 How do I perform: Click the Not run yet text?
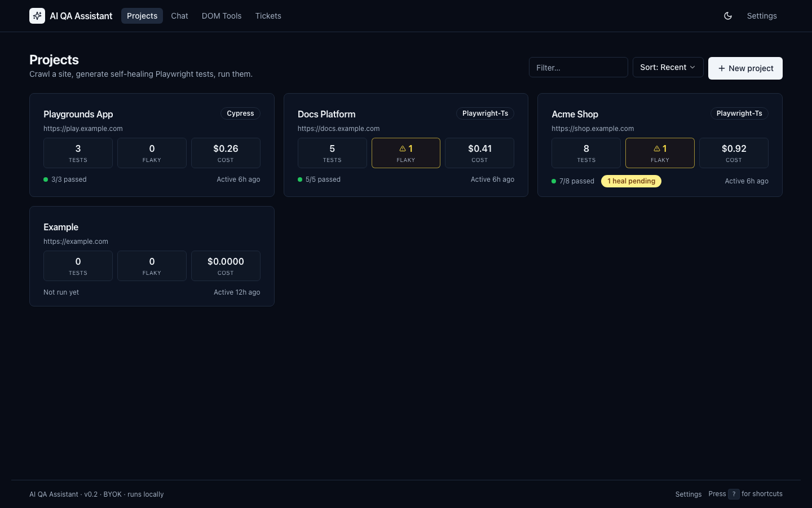[x=61, y=292]
